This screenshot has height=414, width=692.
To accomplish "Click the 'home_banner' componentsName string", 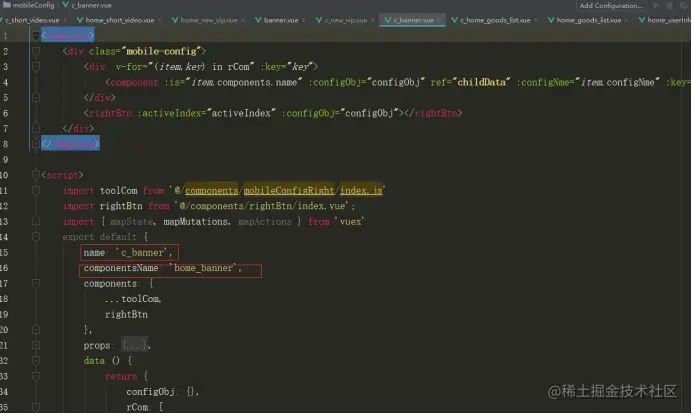I will tap(203, 268).
